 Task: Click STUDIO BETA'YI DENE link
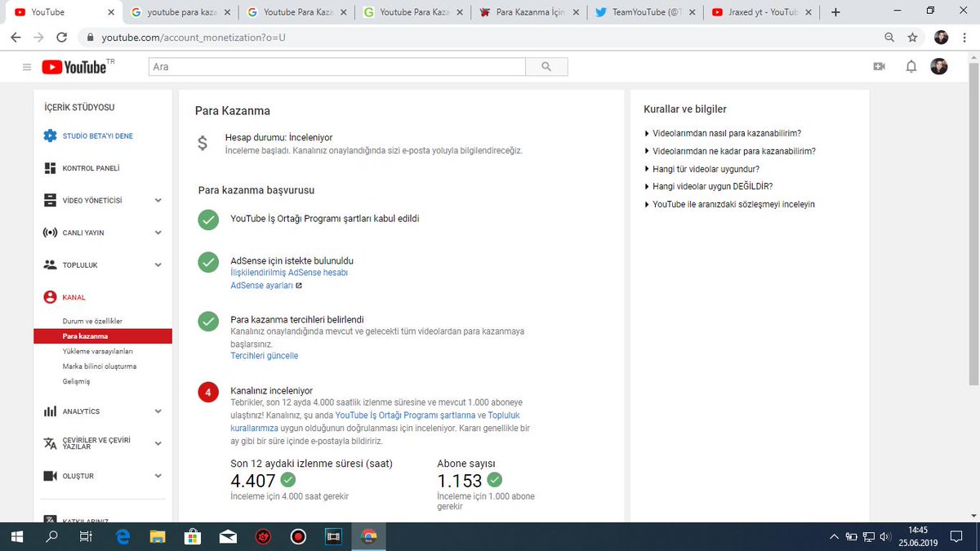tap(97, 136)
